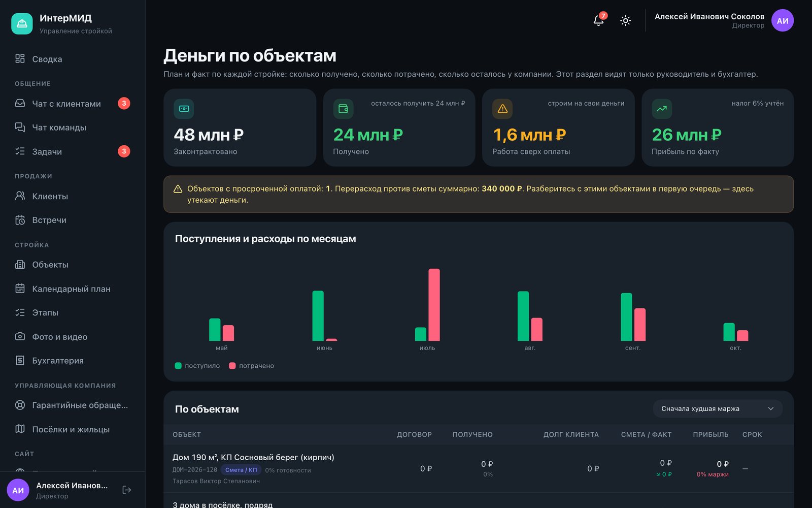Click ДОЛГ КЛИЕНТА column header
Viewport: 812px width, 508px height.
(x=571, y=434)
